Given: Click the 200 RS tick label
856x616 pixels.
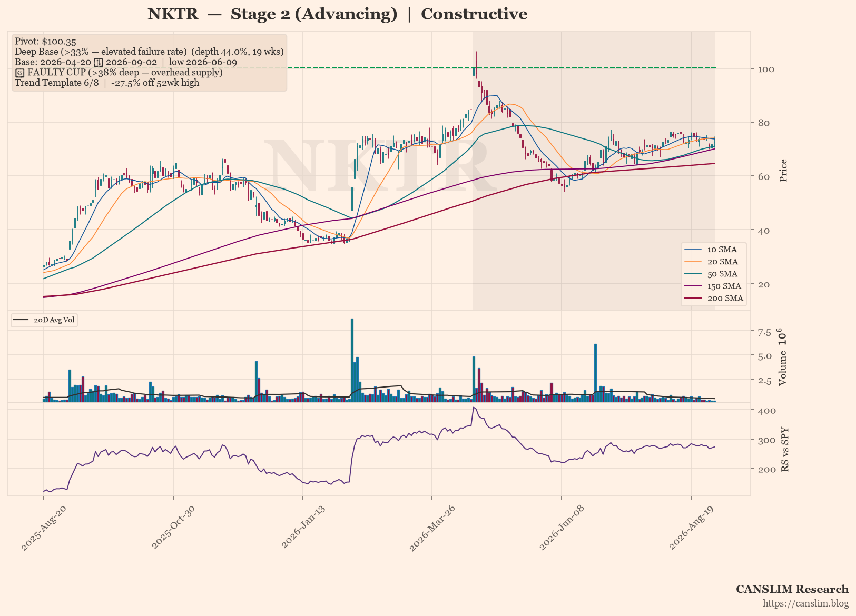Looking at the screenshot, I should click(766, 469).
